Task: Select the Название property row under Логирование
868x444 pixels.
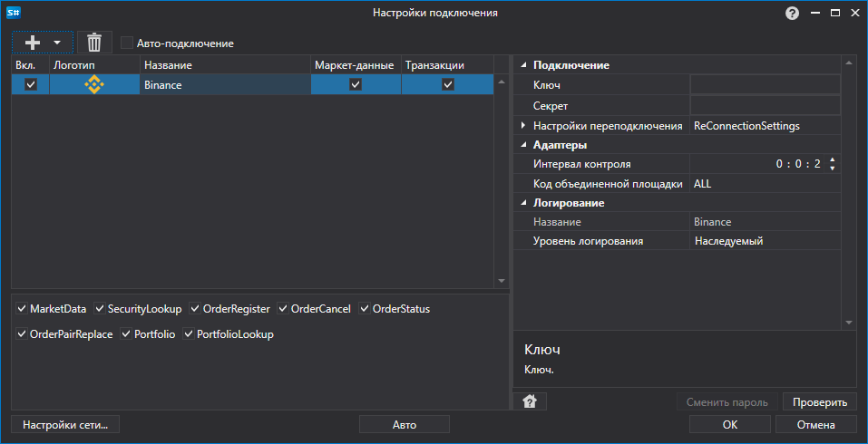Action: [677, 222]
